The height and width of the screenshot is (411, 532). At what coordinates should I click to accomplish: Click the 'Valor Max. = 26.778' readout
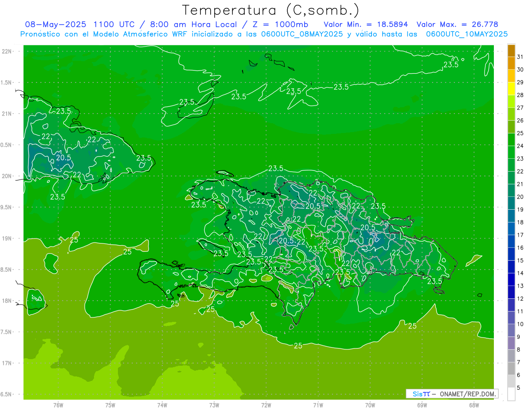click(x=458, y=24)
